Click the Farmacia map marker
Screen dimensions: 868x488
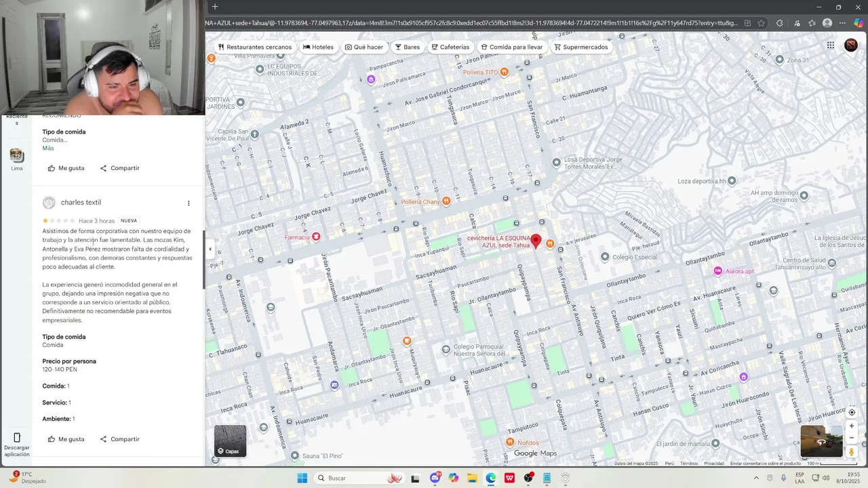pos(315,237)
